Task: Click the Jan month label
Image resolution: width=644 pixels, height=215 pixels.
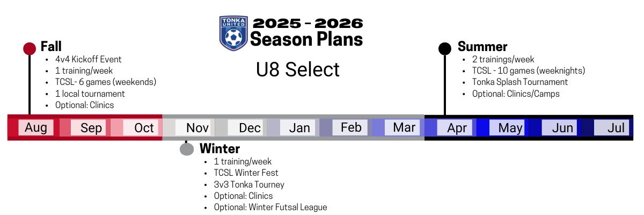Action: [x=299, y=128]
